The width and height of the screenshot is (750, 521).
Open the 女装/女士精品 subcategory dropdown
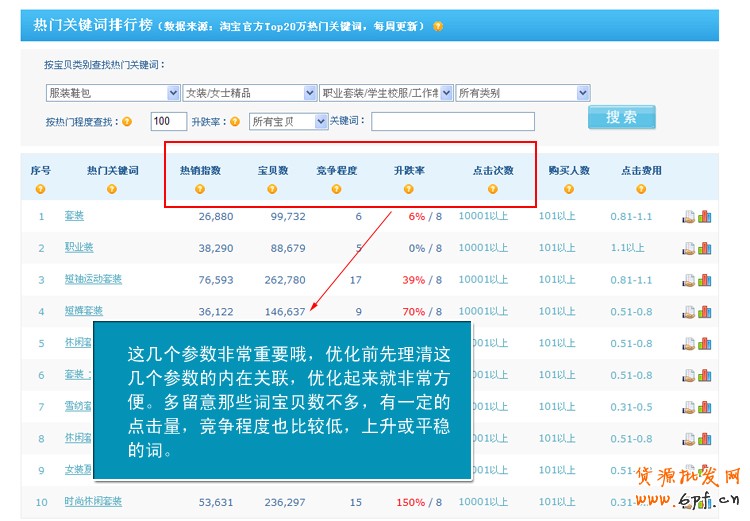pos(249,93)
